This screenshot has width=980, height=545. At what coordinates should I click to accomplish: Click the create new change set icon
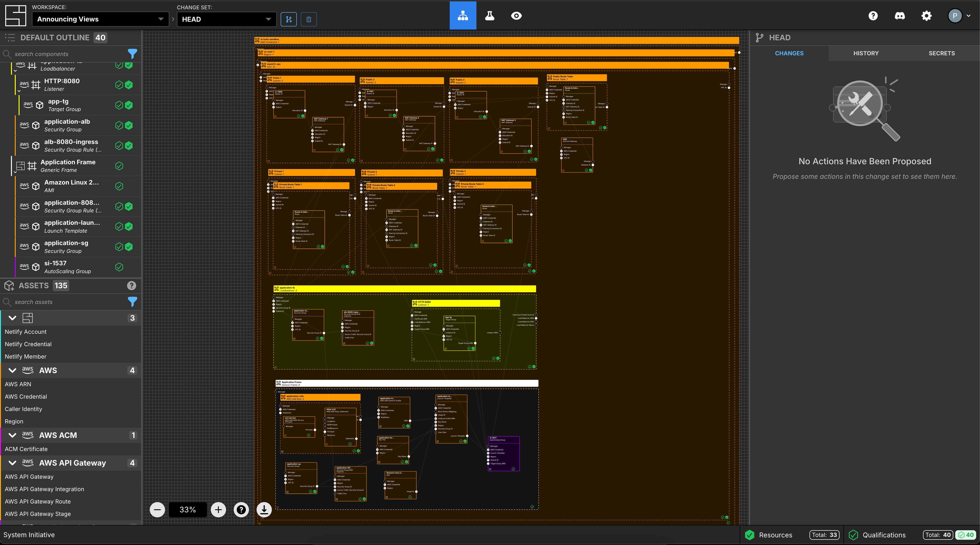tap(289, 19)
